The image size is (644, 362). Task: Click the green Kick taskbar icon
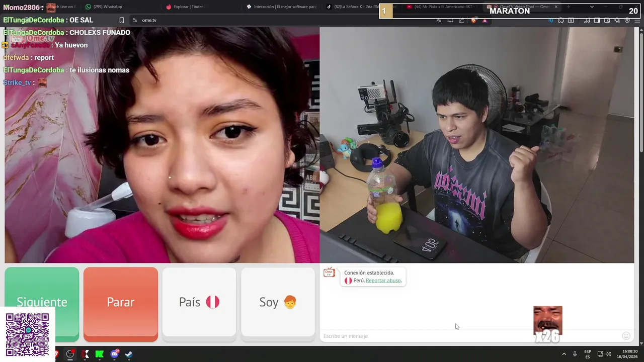tap(100, 354)
